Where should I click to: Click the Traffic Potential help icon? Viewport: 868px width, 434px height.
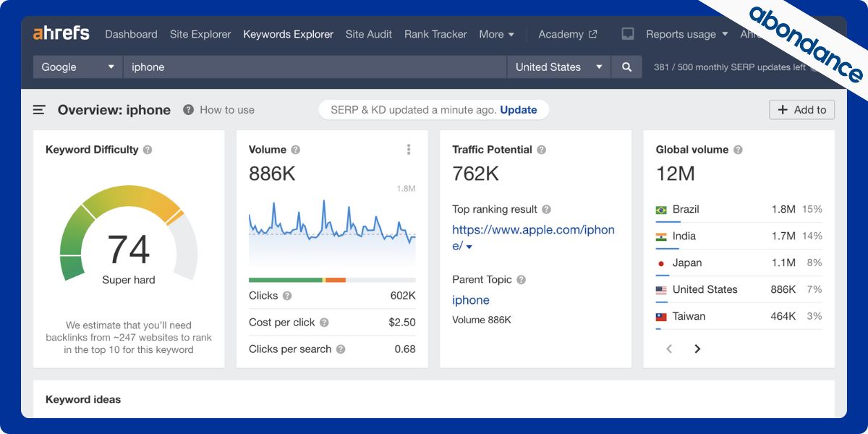[541, 150]
